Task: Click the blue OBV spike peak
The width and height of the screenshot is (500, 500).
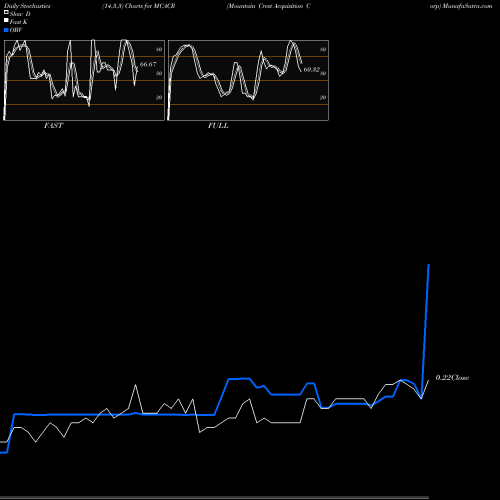Action: coord(429,265)
